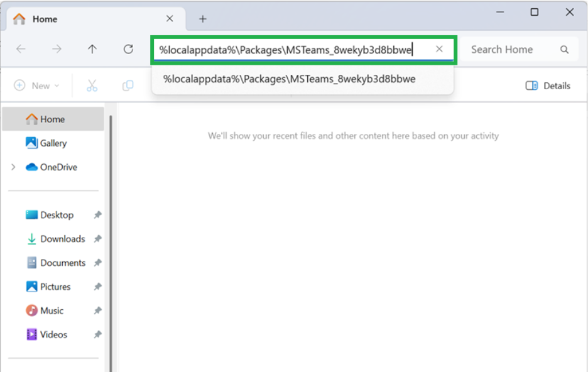Unpin Documents using its pin icon
Image resolution: width=588 pixels, height=372 pixels.
97,263
